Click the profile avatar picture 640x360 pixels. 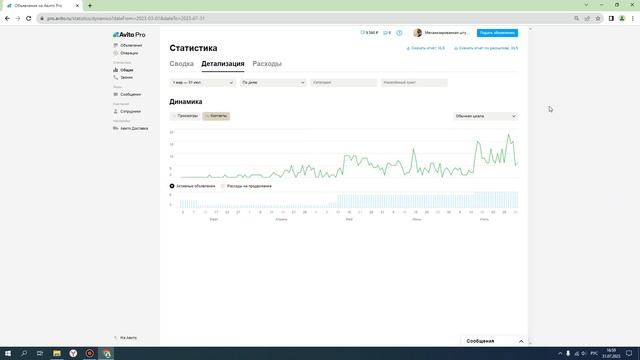click(x=417, y=33)
